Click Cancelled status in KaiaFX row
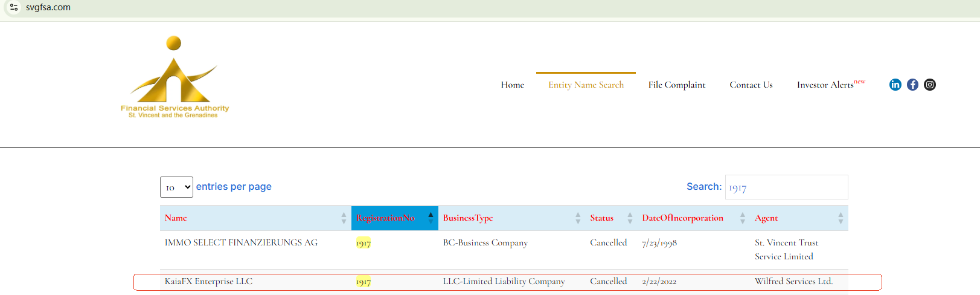The width and height of the screenshot is (980, 295). coord(609,281)
